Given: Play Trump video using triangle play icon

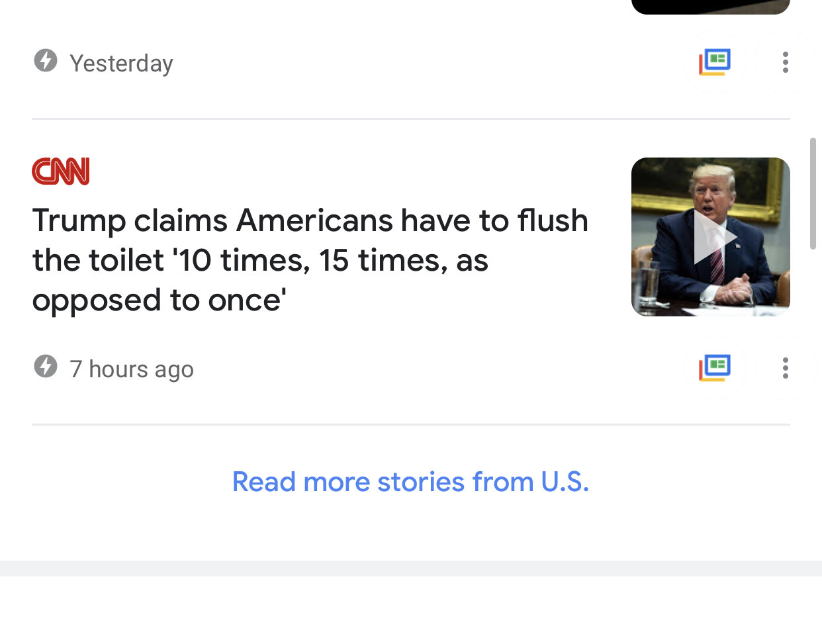Looking at the screenshot, I should (x=714, y=237).
